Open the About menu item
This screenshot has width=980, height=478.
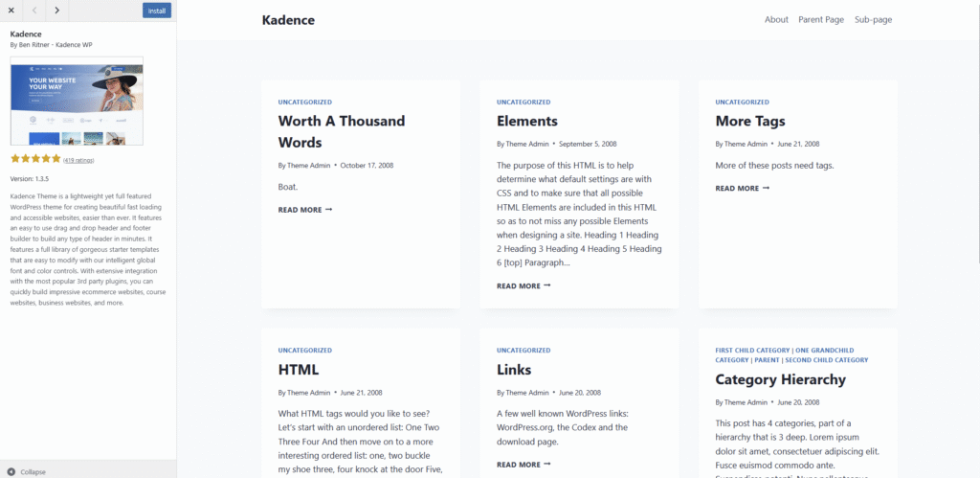776,20
